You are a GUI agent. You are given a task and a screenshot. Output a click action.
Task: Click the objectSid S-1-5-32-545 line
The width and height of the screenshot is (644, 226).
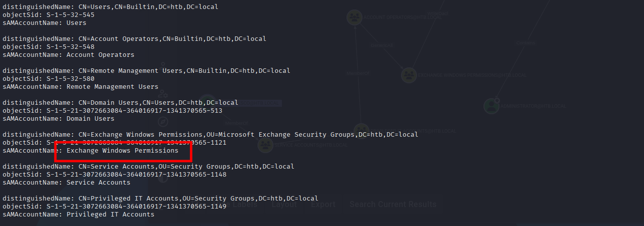48,14
